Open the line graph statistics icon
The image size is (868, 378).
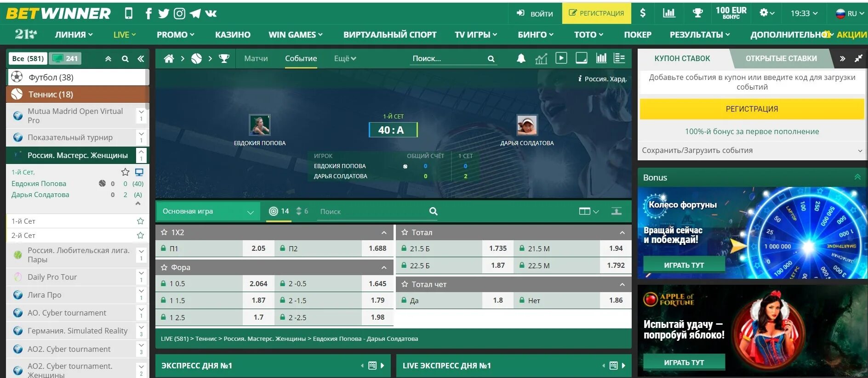click(x=541, y=58)
